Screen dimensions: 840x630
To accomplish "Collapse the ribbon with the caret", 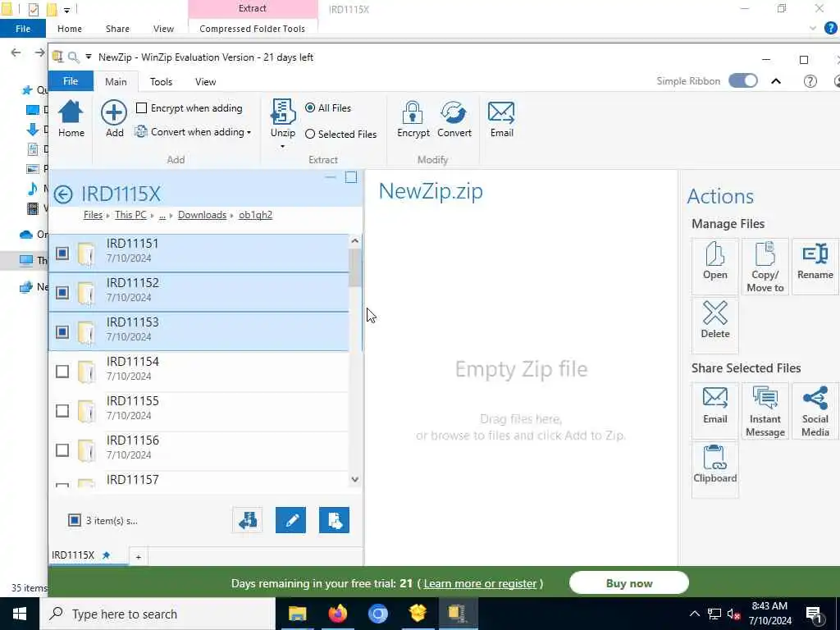I will [776, 81].
